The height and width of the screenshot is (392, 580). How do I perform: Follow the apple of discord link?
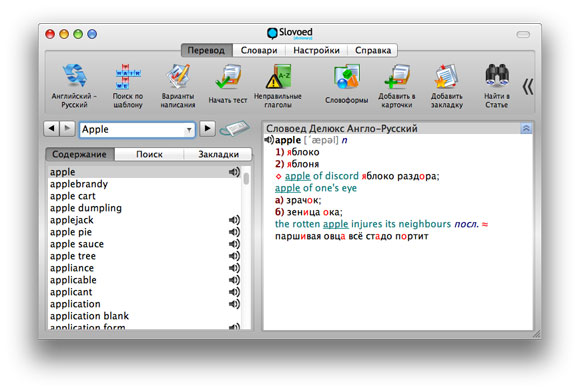click(x=322, y=176)
